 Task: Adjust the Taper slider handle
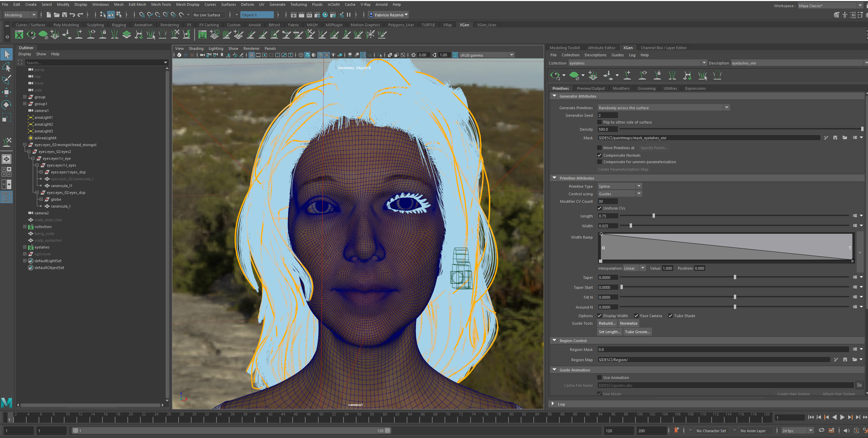coord(735,277)
